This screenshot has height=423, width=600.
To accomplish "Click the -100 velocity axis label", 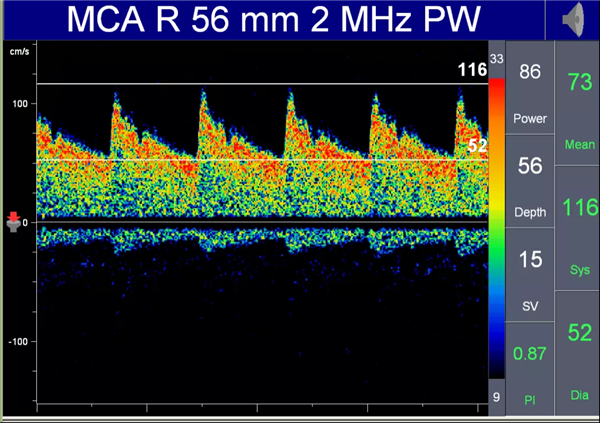I will (18, 341).
